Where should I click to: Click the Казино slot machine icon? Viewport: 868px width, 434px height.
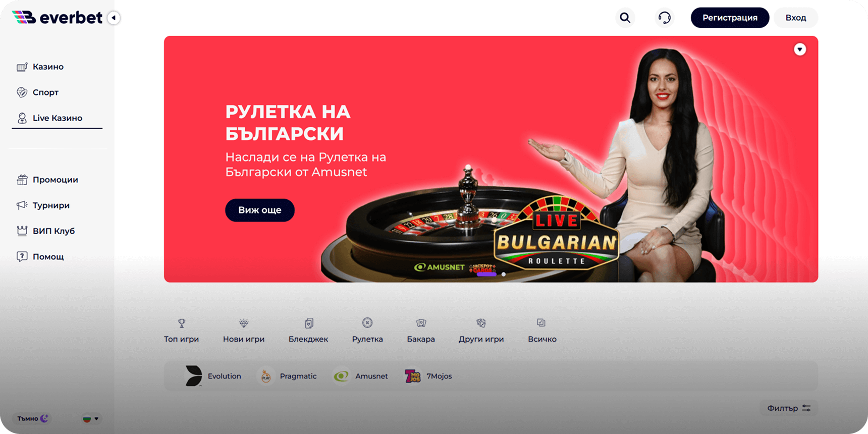22,67
